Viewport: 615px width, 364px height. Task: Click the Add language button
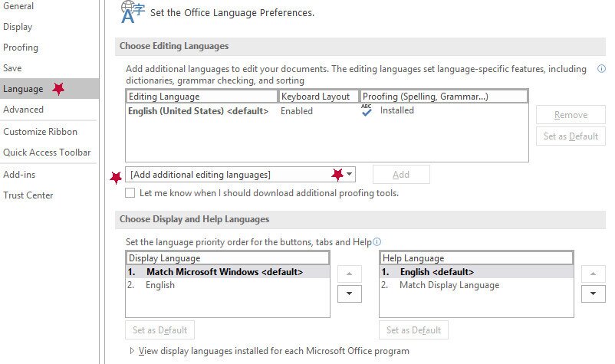click(401, 175)
